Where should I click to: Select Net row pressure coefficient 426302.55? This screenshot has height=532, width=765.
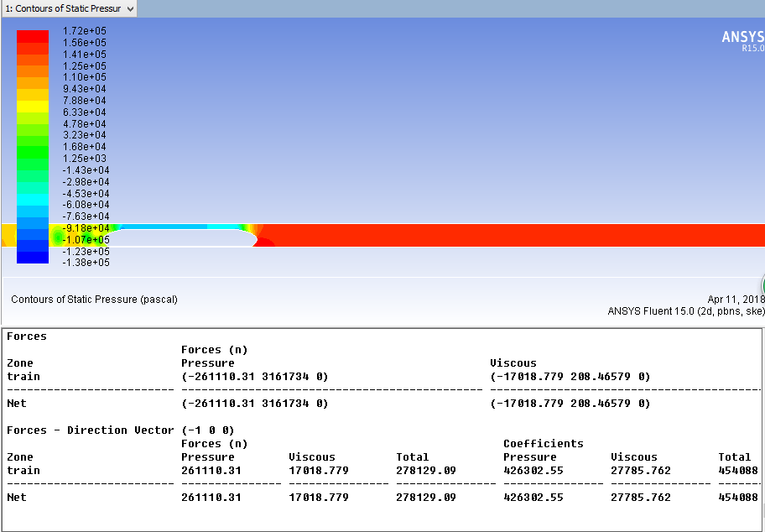point(533,498)
